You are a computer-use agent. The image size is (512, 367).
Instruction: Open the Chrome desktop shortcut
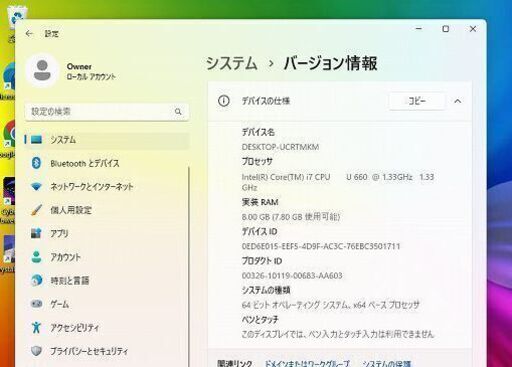pos(9,133)
